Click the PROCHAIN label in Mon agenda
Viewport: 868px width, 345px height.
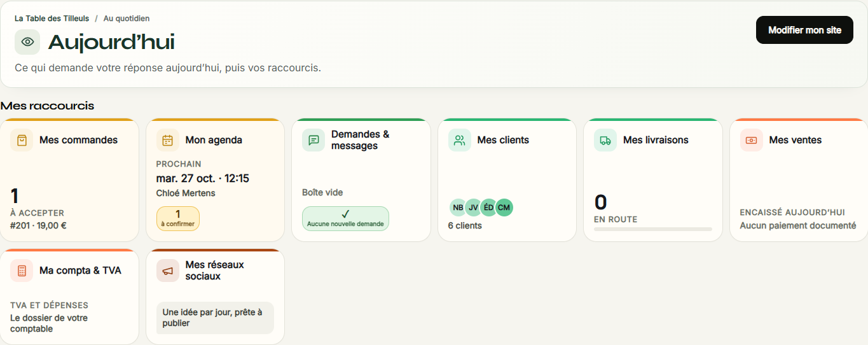pyautogui.click(x=179, y=164)
